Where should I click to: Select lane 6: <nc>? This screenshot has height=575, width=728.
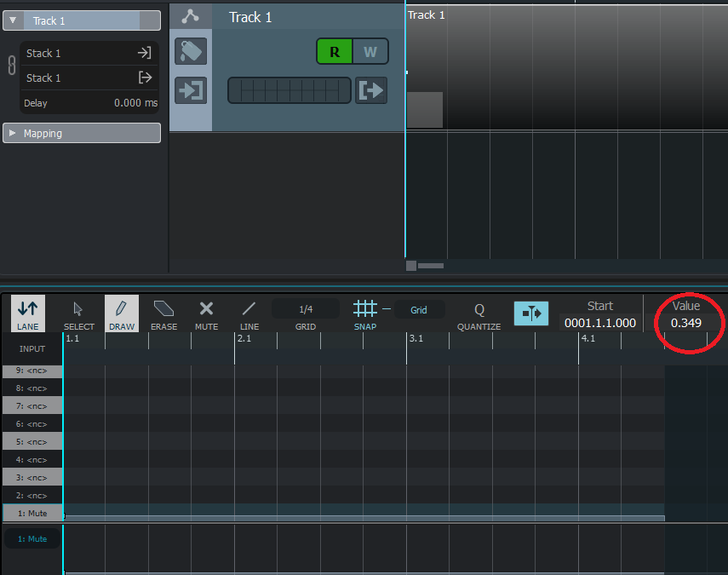[x=32, y=424]
